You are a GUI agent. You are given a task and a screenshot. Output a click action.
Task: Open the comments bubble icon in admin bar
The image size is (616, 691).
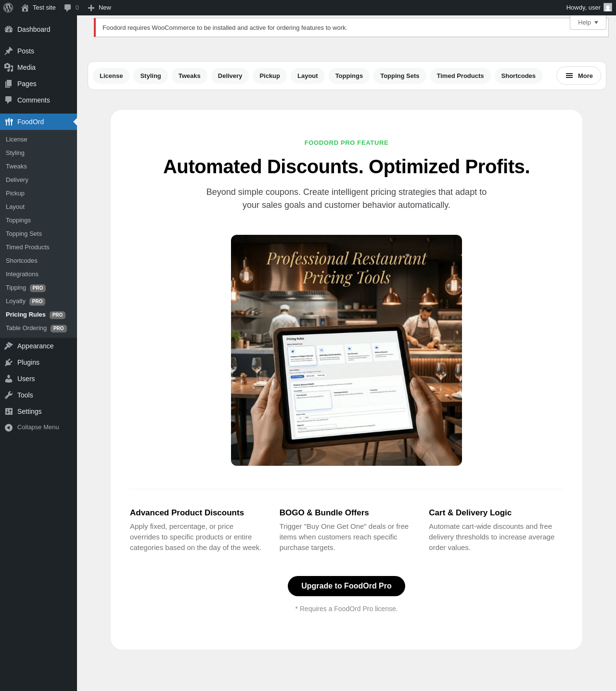[68, 8]
